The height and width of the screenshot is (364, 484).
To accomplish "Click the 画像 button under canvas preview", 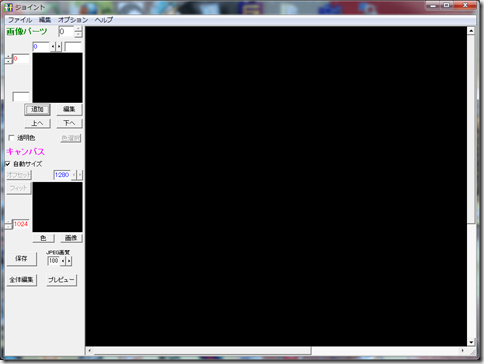I will coord(71,238).
